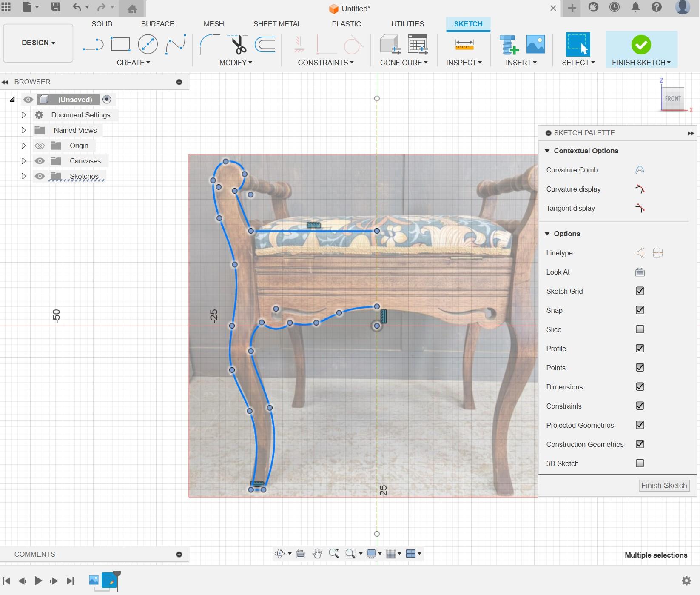The height and width of the screenshot is (595, 700).
Task: Hide the Canvases folder visibility
Action: click(40, 161)
